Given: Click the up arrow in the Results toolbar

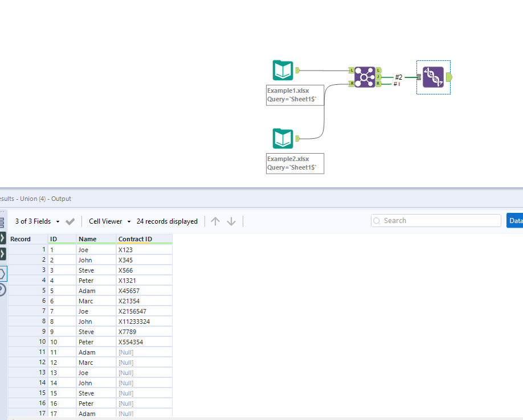Looking at the screenshot, I should pyautogui.click(x=215, y=221).
